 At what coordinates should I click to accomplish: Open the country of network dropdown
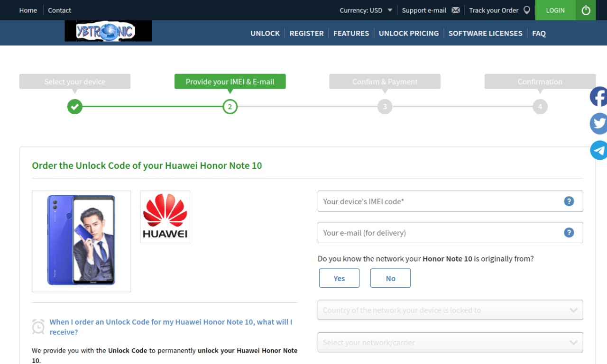(450, 310)
